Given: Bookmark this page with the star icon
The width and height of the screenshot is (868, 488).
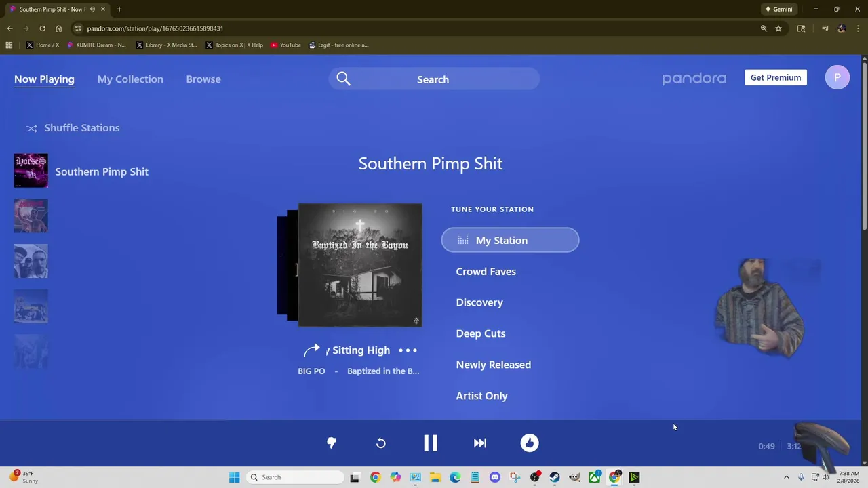Looking at the screenshot, I should click(778, 28).
